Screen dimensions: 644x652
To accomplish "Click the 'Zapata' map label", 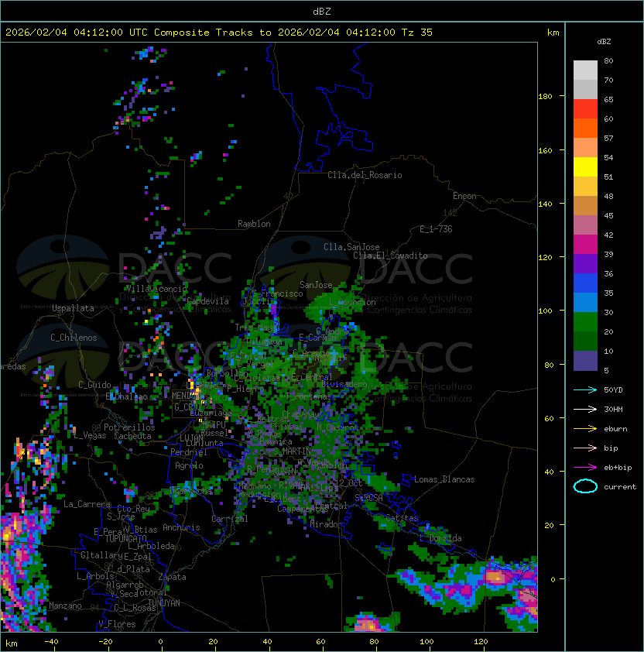I will (x=172, y=577).
